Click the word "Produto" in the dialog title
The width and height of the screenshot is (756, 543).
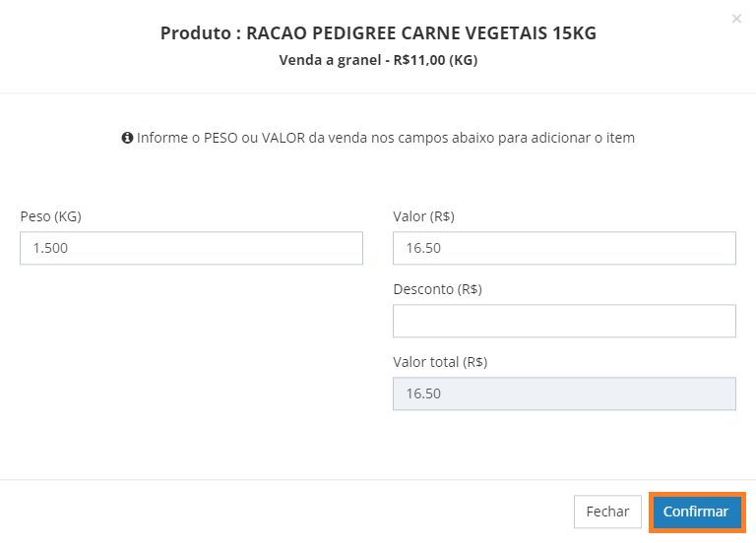tap(196, 33)
